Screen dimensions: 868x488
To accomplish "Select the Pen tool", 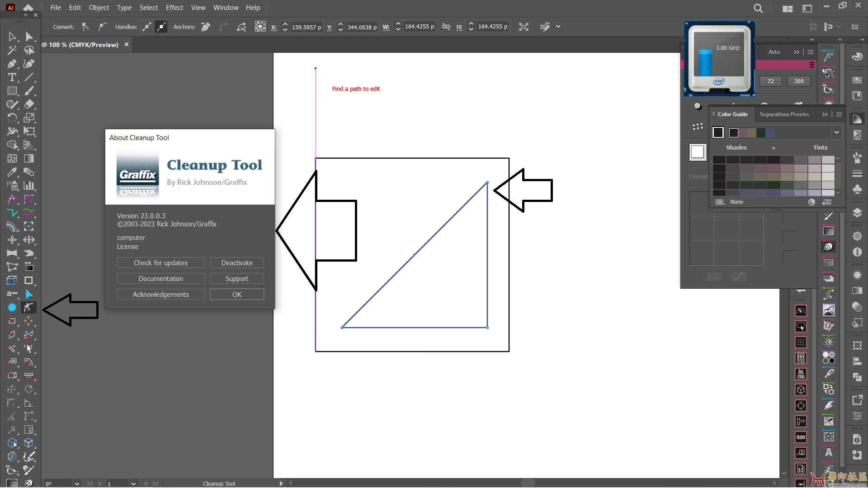I will pyautogui.click(x=12, y=64).
